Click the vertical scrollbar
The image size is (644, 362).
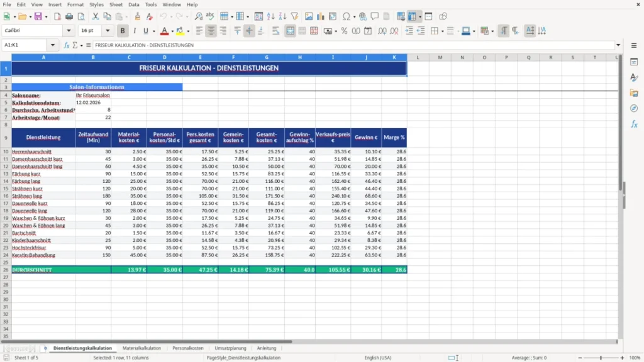click(621, 198)
